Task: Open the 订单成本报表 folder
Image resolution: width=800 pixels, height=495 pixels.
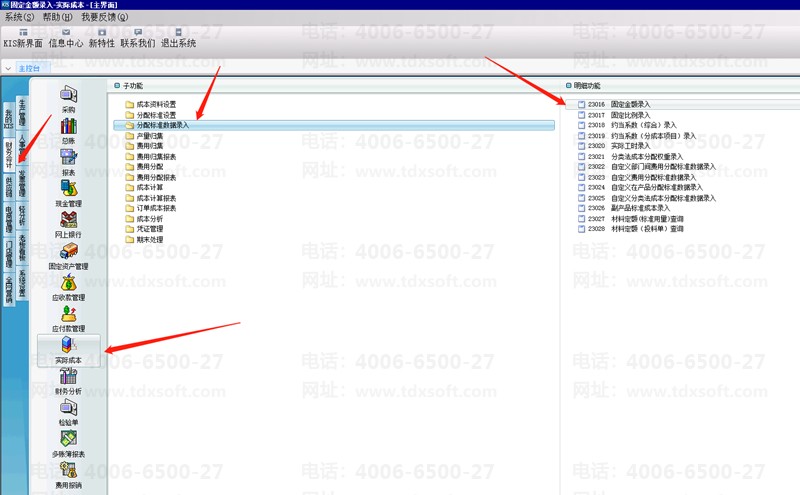Action: click(151, 208)
